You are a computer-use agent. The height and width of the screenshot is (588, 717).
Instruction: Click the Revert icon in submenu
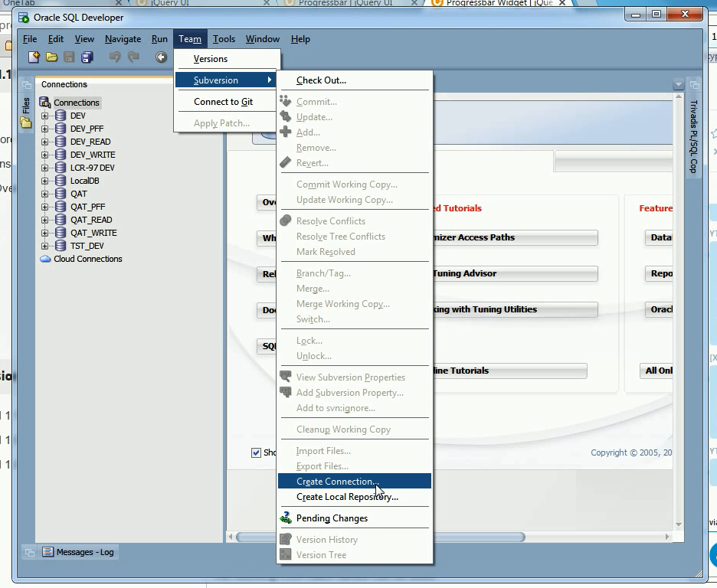click(285, 162)
